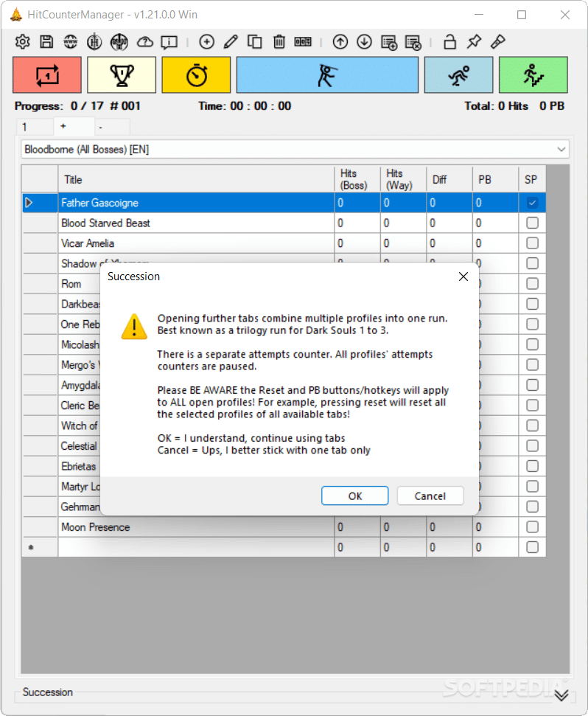Add new profile with circled plus icon
This screenshot has height=716, width=588.
pos(206,42)
